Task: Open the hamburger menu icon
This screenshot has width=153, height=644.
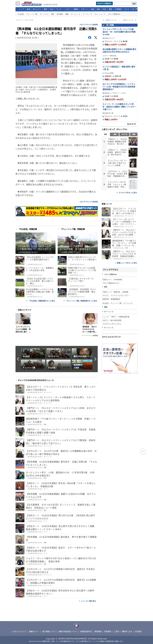Action: coord(18,4)
